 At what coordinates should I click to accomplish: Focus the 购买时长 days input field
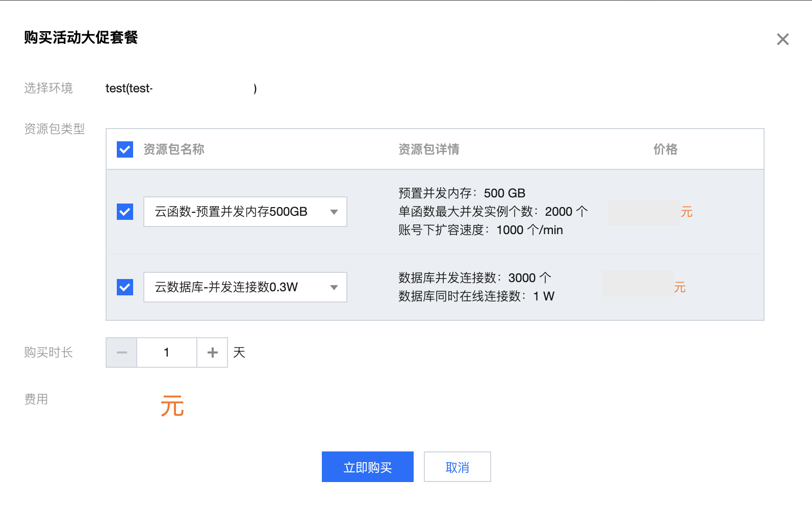[167, 352]
